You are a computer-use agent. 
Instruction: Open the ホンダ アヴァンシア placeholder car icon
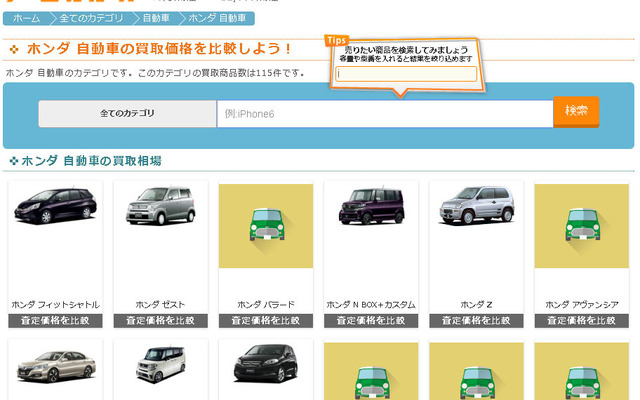point(582,226)
